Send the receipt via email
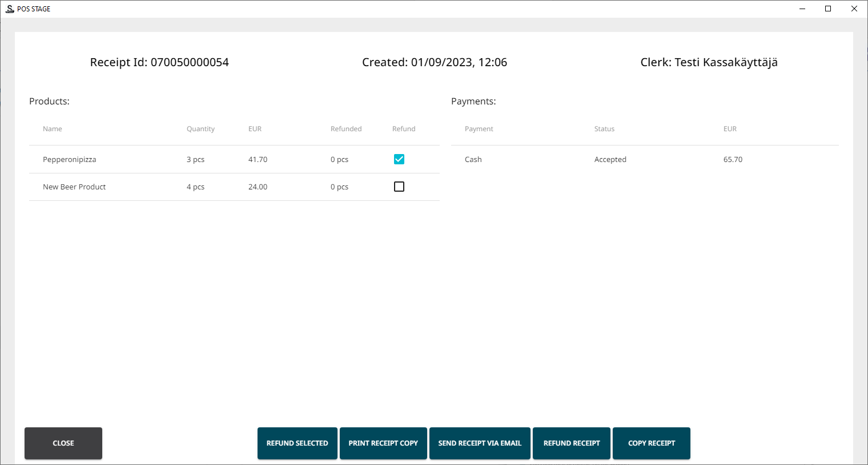 tap(480, 443)
